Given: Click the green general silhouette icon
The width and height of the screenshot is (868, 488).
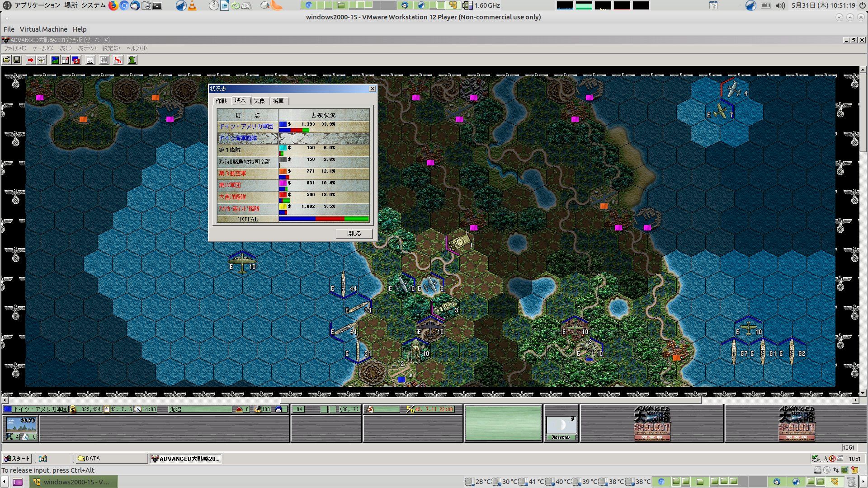Looking at the screenshot, I should 132,60.
